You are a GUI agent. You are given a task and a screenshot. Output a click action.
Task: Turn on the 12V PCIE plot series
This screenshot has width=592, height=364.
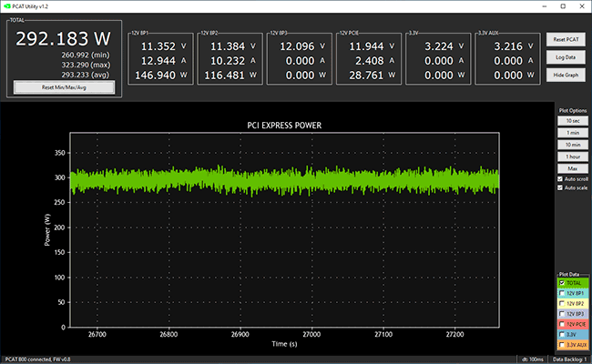tap(562, 324)
